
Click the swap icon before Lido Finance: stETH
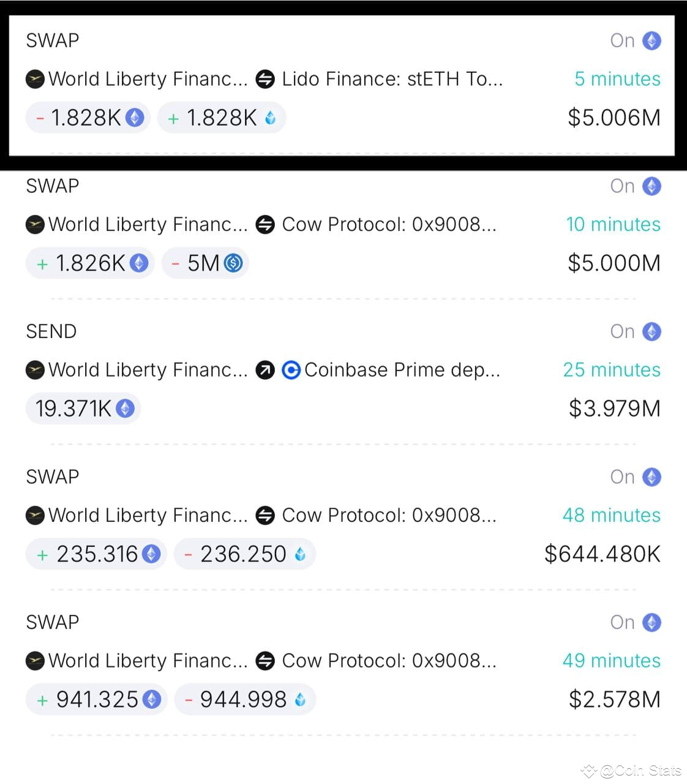coord(265,79)
